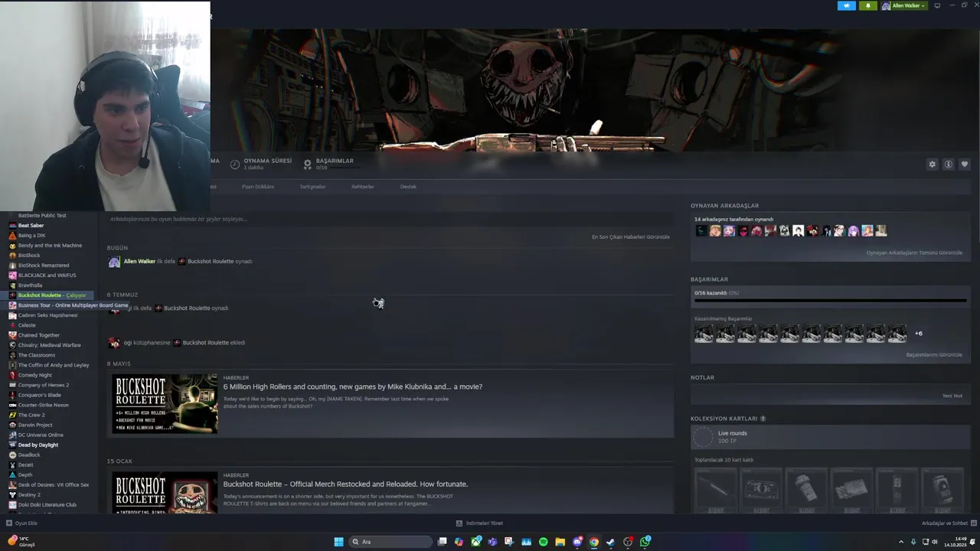This screenshot has width=980, height=551.
Task: Click the +6 more achievements indicator
Action: pyautogui.click(x=919, y=334)
